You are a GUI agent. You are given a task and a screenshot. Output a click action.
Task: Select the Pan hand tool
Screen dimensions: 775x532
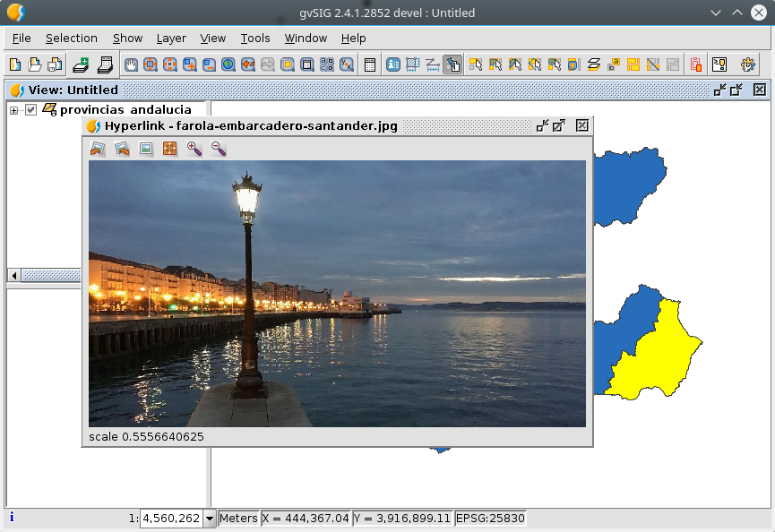tap(131, 64)
